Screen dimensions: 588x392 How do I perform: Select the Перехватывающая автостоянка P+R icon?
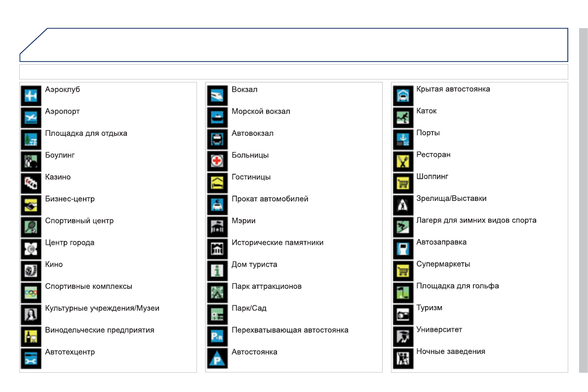217,336
